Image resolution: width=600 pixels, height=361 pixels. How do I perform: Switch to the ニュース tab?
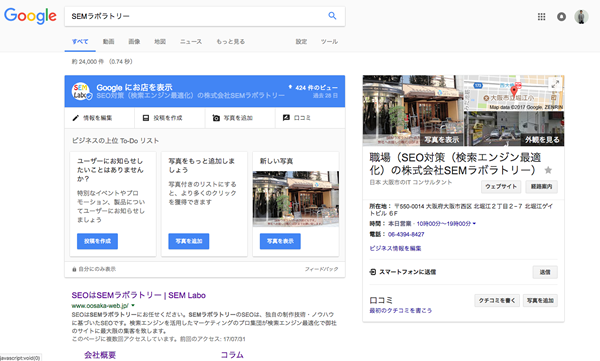pos(191,41)
